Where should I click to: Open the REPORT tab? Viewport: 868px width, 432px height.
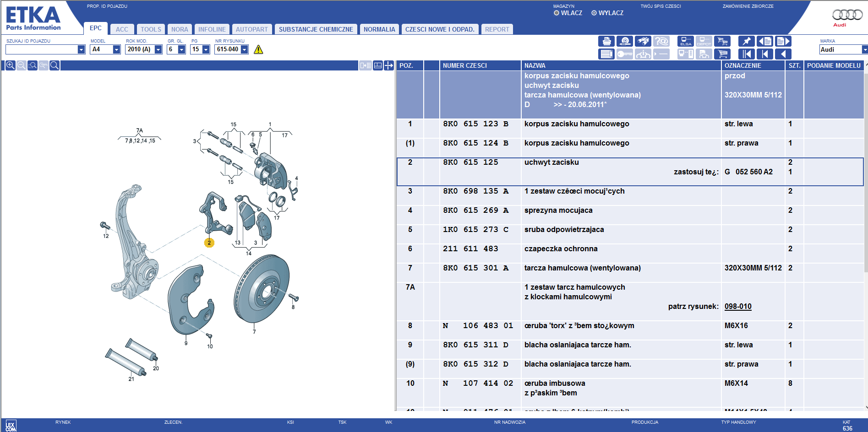(497, 29)
